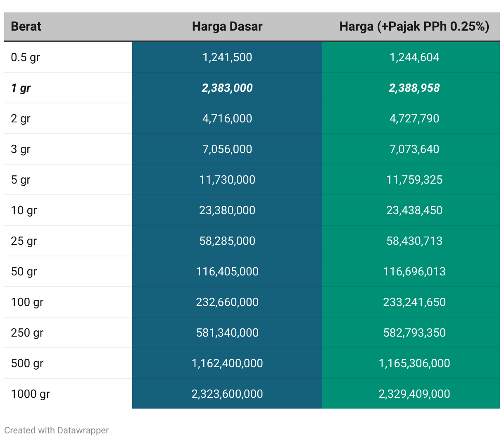Viewport: 504px width, 440px height.
Task: Select the 500 gr weight label
Action: [x=27, y=363]
